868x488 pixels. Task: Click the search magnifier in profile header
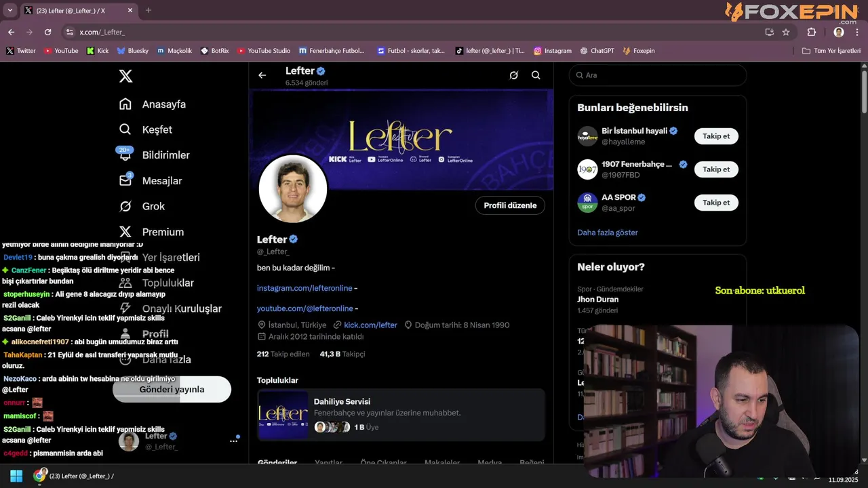pyautogui.click(x=536, y=75)
